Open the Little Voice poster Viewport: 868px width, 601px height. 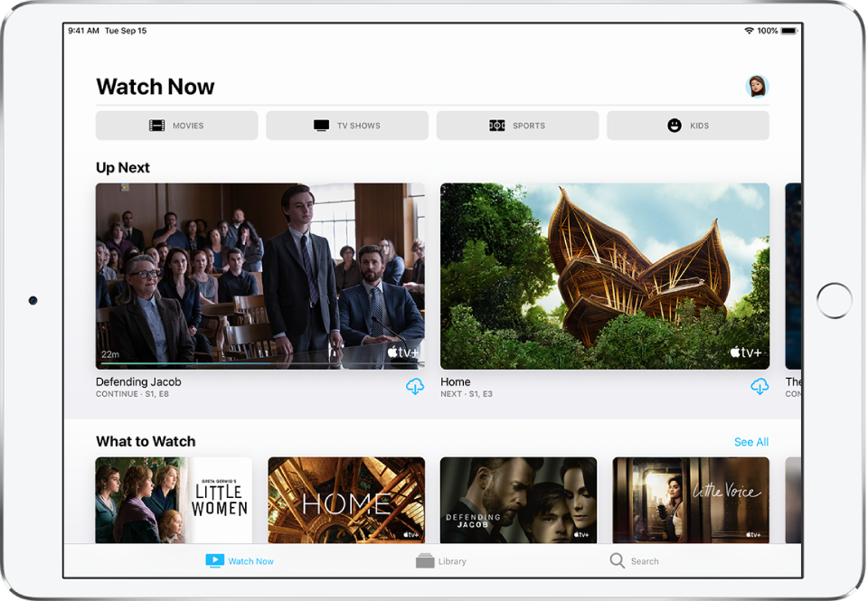[691, 501]
